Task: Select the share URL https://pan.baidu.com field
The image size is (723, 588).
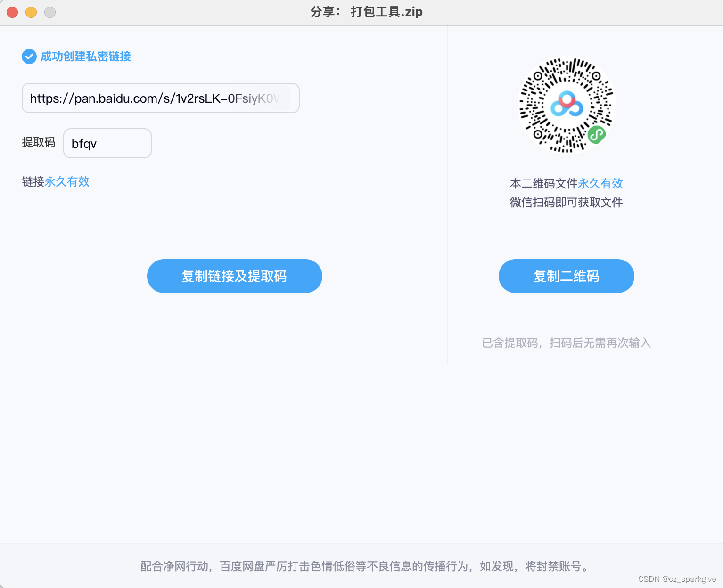Action: click(160, 98)
